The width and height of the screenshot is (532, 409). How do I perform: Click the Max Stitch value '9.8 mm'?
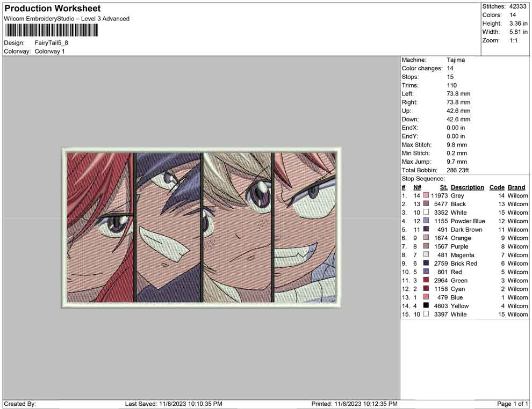[x=457, y=145]
